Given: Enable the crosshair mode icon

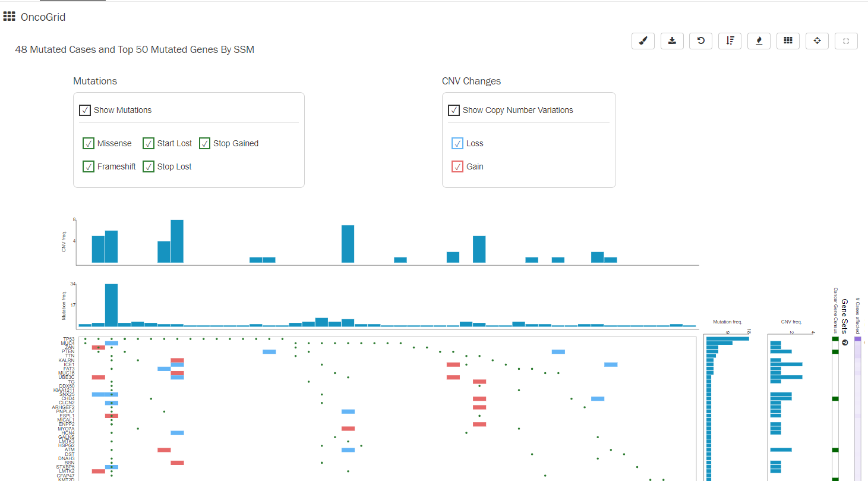Looking at the screenshot, I should [x=817, y=40].
